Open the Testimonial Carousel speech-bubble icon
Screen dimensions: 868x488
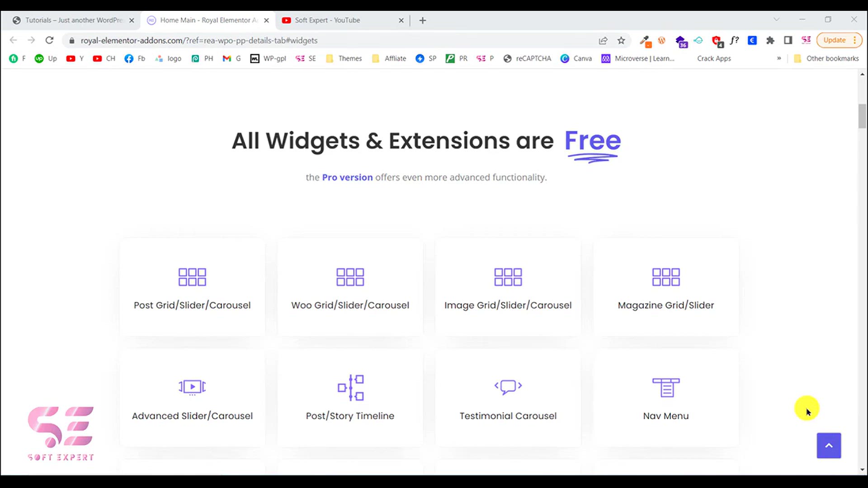tap(508, 387)
